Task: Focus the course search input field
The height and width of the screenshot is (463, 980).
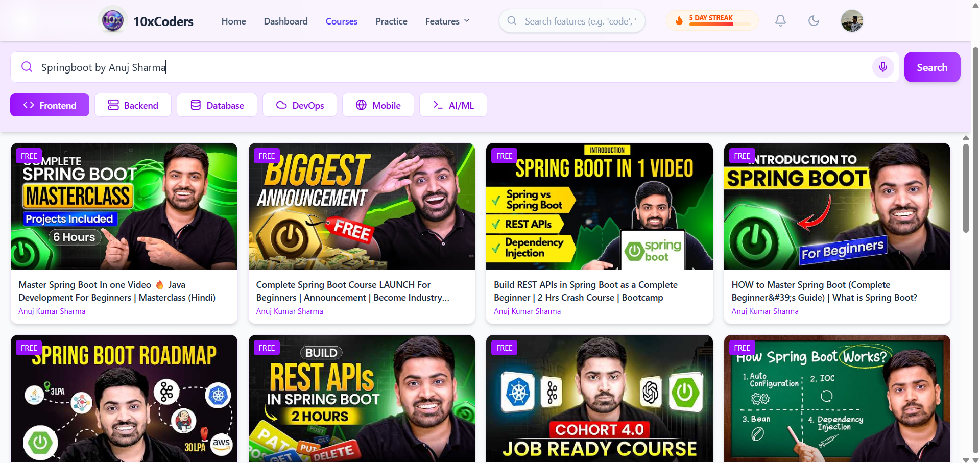Action: [x=454, y=67]
